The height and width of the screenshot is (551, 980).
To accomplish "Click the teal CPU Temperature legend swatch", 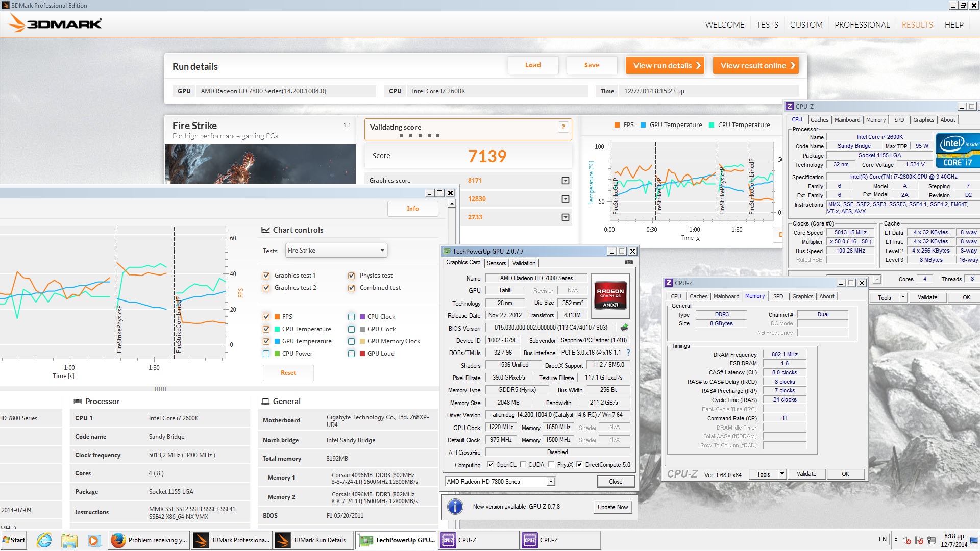I will coord(277,329).
